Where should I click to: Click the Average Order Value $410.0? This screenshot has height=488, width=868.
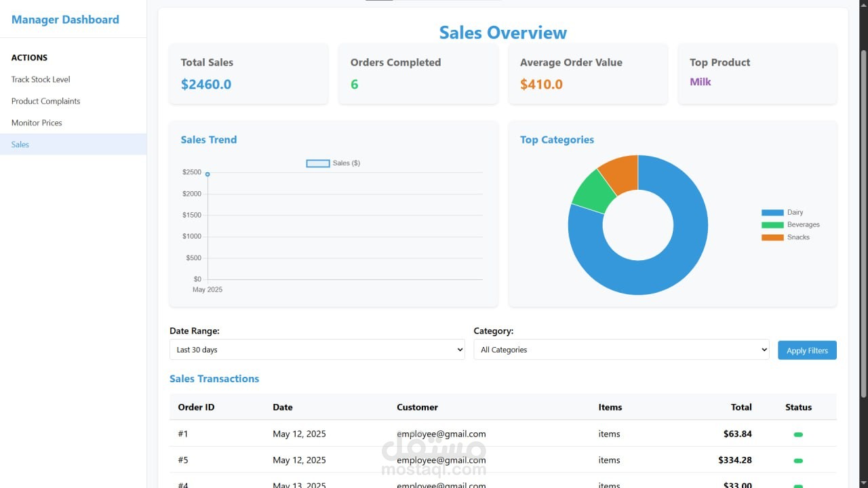point(541,84)
